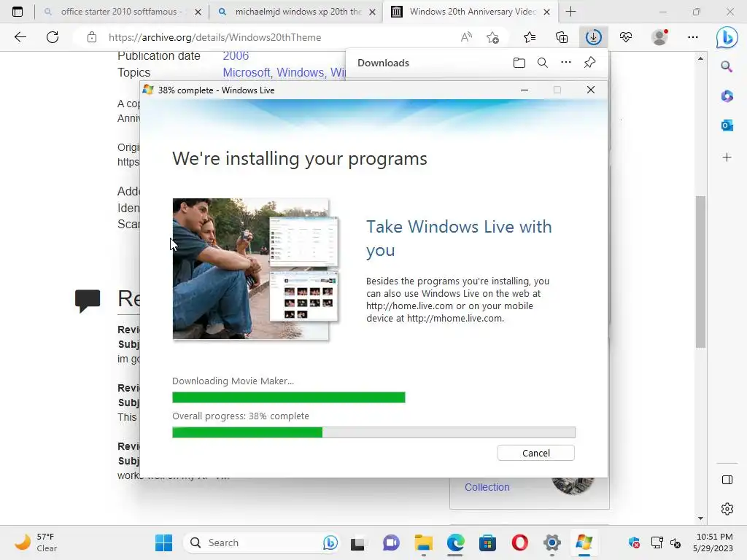This screenshot has height=560, width=747.
Task: Toggle the Downloads toolbar button
Action: 594,37
